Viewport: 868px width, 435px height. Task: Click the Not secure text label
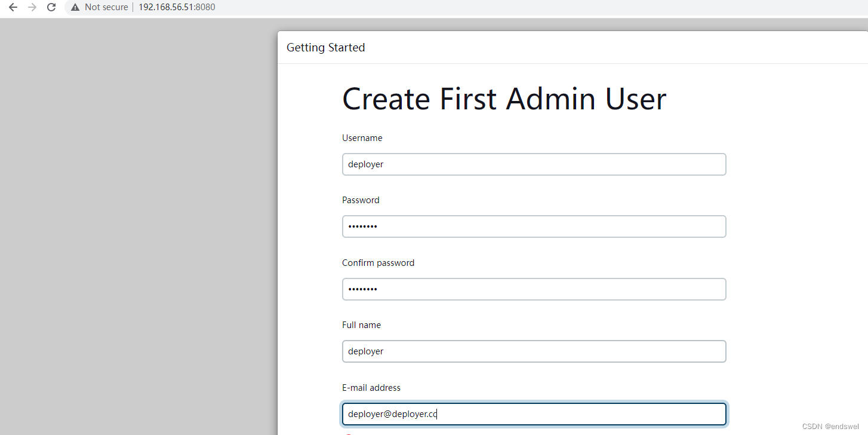tap(106, 7)
